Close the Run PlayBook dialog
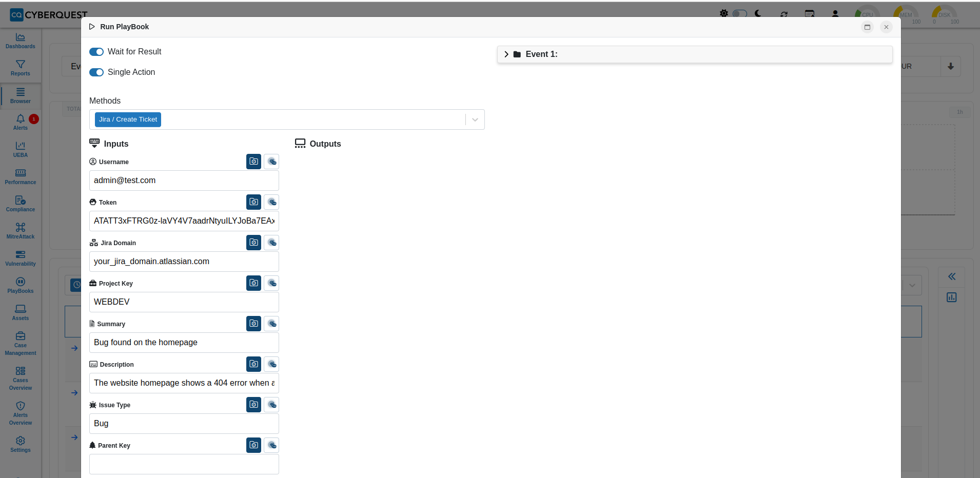Image resolution: width=980 pixels, height=478 pixels. point(886,27)
